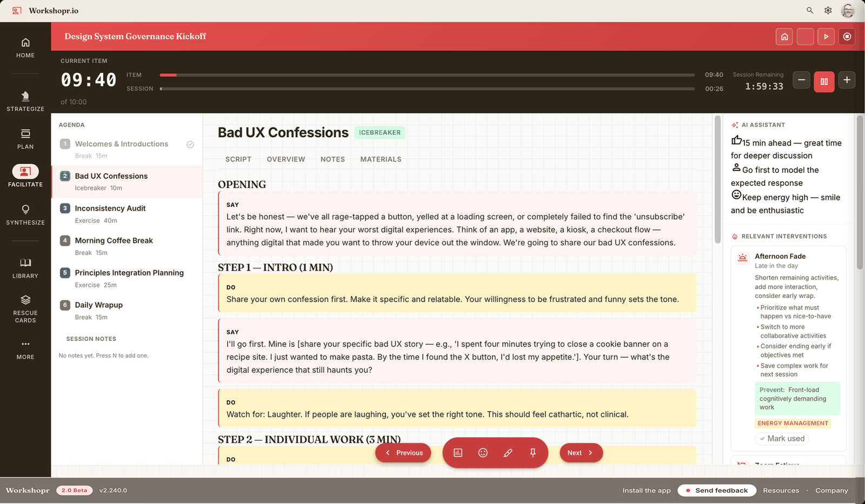
Task: Open the Plan section
Action: (x=25, y=139)
